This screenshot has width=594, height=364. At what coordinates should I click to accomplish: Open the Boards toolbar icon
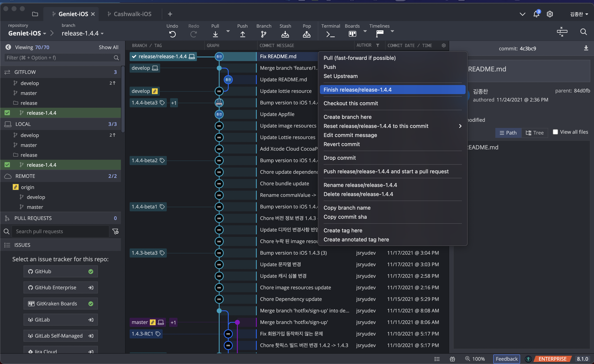[x=352, y=34]
